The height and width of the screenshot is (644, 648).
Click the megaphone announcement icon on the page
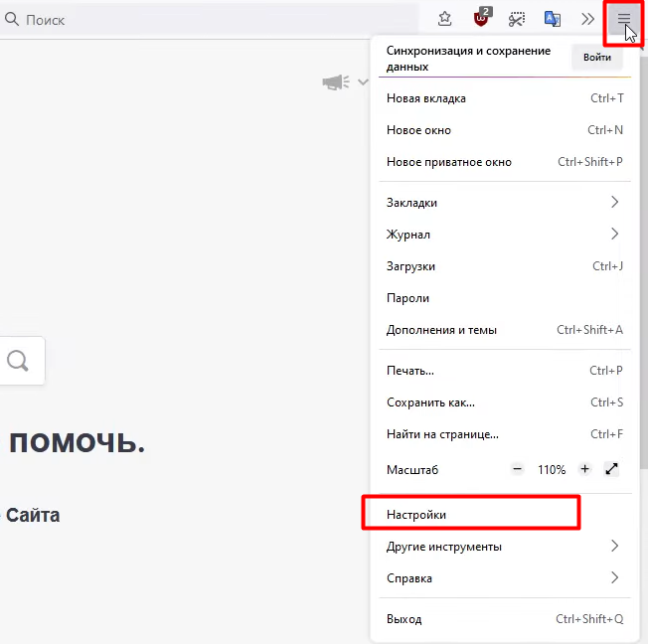(336, 82)
